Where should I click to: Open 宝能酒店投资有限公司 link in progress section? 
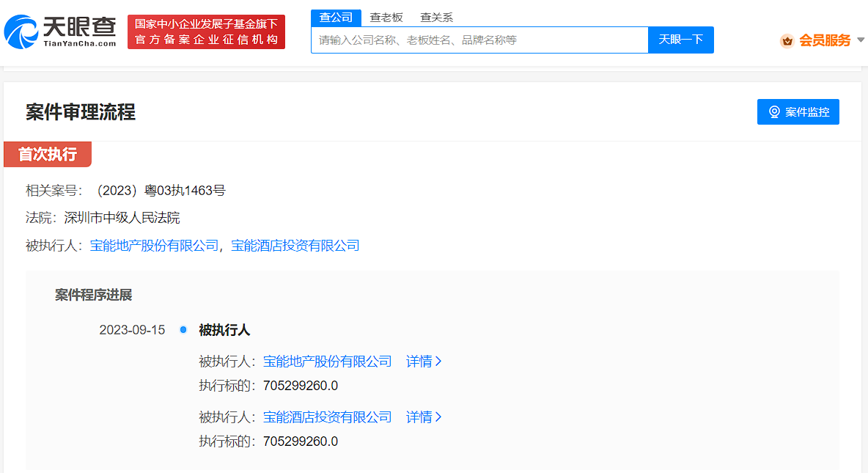(x=327, y=417)
